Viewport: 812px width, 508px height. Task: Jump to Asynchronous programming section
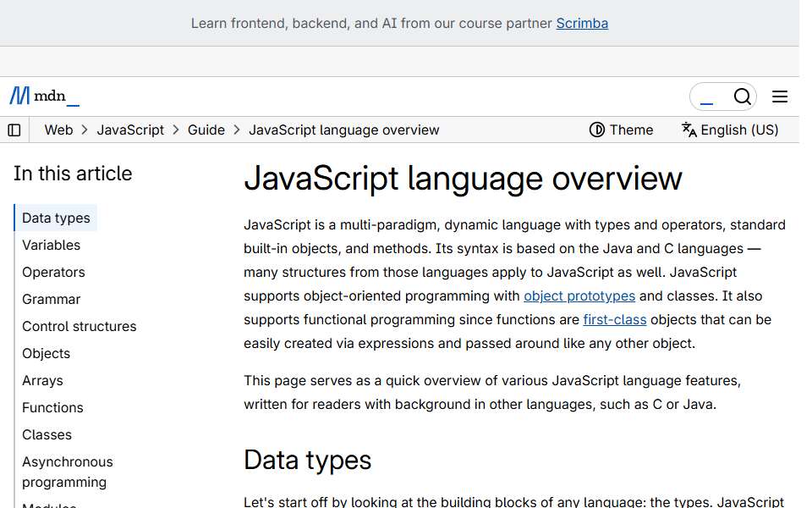click(68, 472)
